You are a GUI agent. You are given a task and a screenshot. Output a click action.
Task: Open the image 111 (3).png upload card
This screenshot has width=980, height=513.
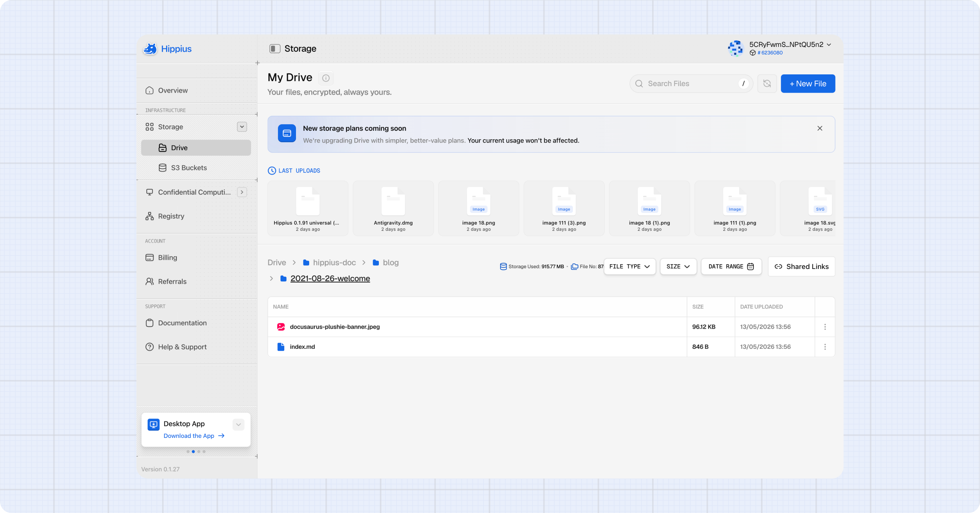[564, 208]
